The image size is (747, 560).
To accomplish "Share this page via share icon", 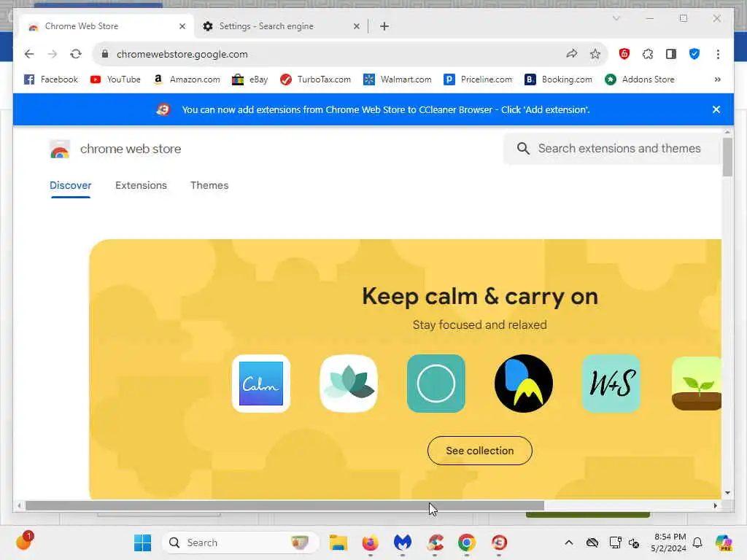I will tap(572, 54).
